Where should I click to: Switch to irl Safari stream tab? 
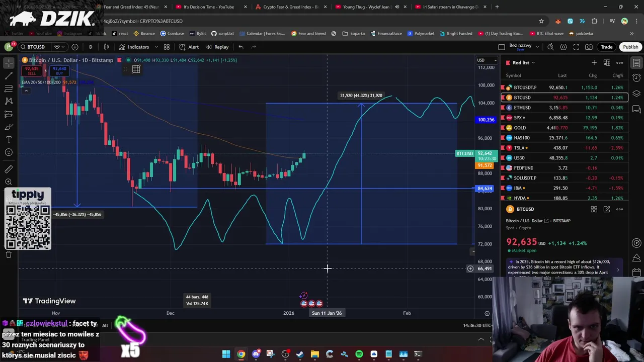coord(450,7)
